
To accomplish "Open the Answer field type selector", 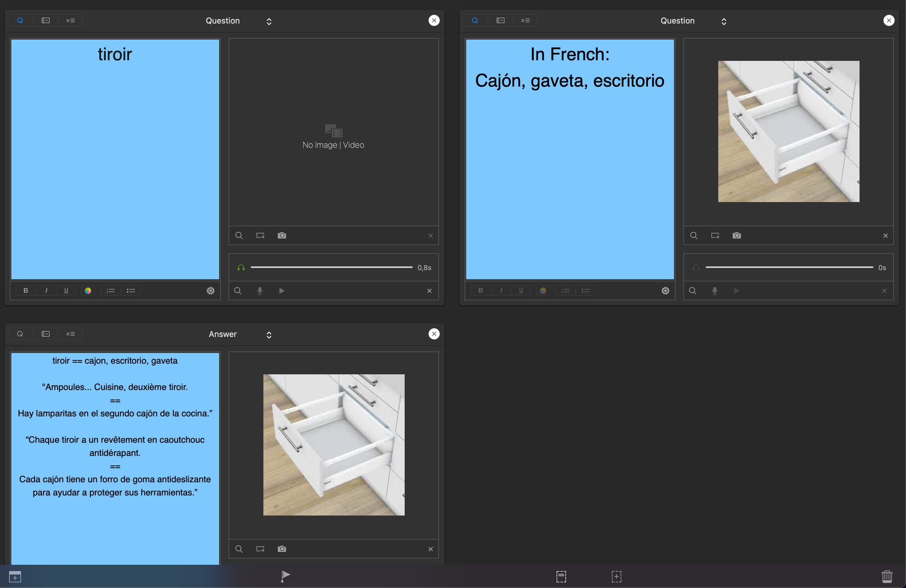I will (x=269, y=334).
